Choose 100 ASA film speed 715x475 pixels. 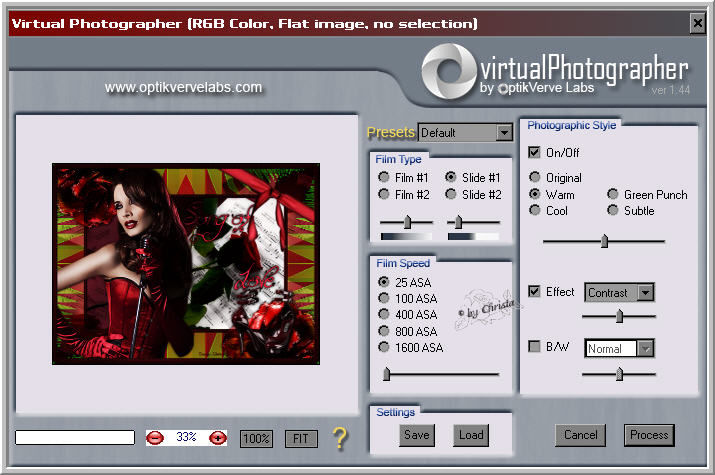[384, 298]
